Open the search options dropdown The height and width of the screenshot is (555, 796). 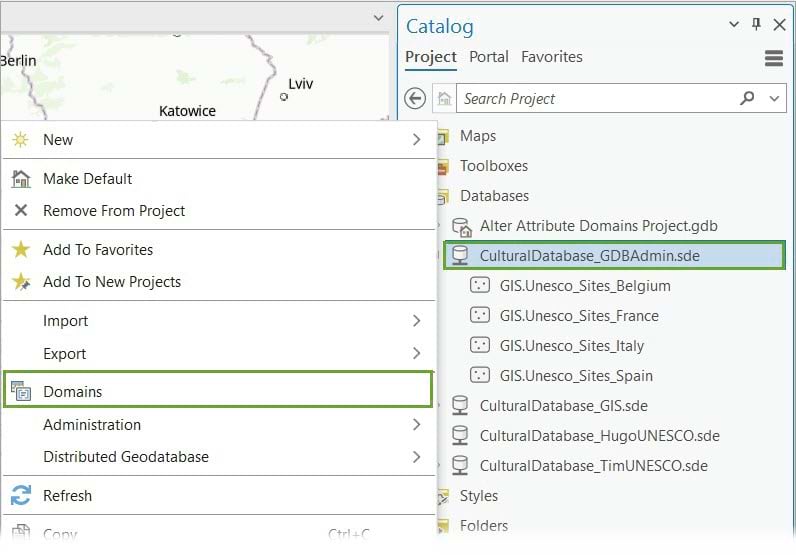pos(774,99)
